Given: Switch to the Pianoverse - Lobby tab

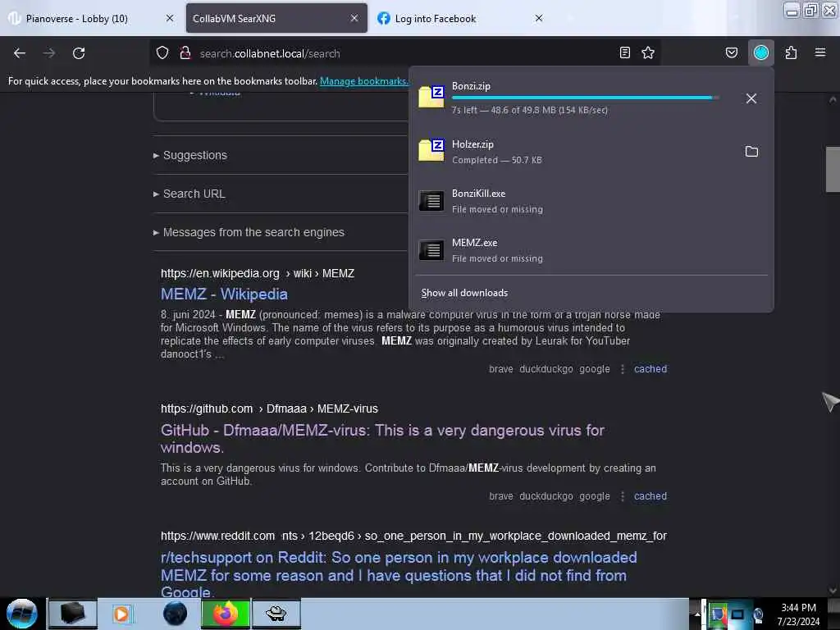Looking at the screenshot, I should [92, 18].
